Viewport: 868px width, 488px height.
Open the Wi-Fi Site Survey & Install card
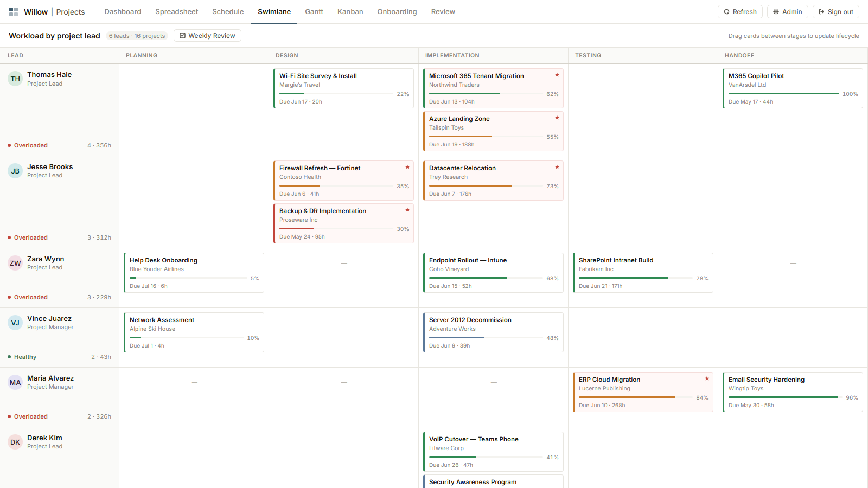[x=343, y=88]
